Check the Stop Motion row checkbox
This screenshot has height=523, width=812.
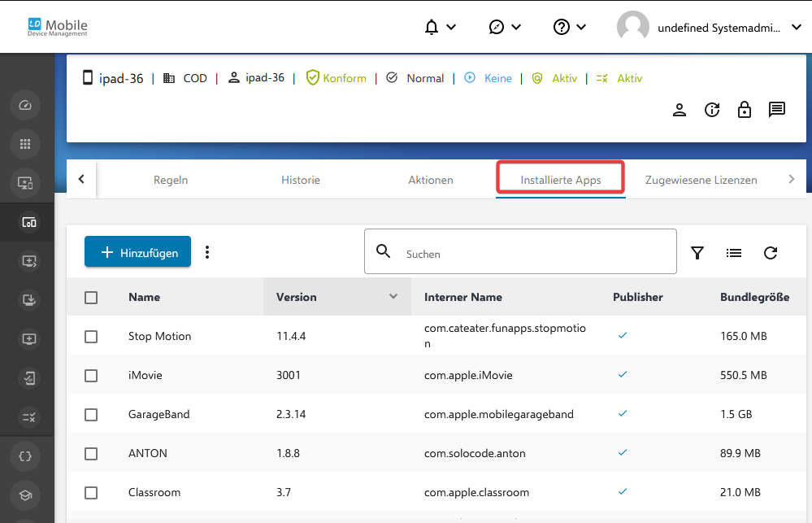[91, 337]
